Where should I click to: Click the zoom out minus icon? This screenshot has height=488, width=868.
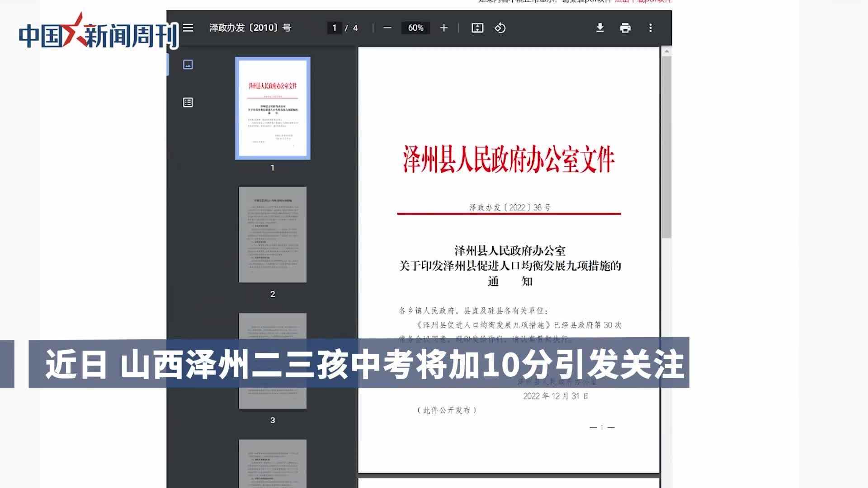(387, 28)
